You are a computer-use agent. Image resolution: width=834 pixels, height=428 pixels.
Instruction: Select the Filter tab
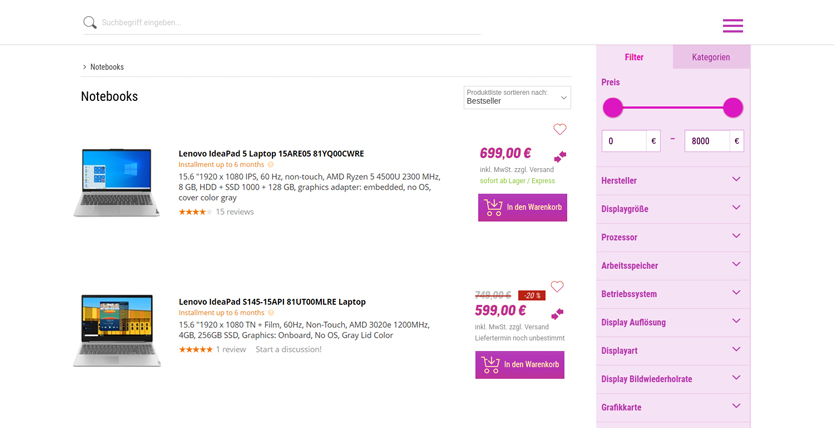click(x=634, y=57)
